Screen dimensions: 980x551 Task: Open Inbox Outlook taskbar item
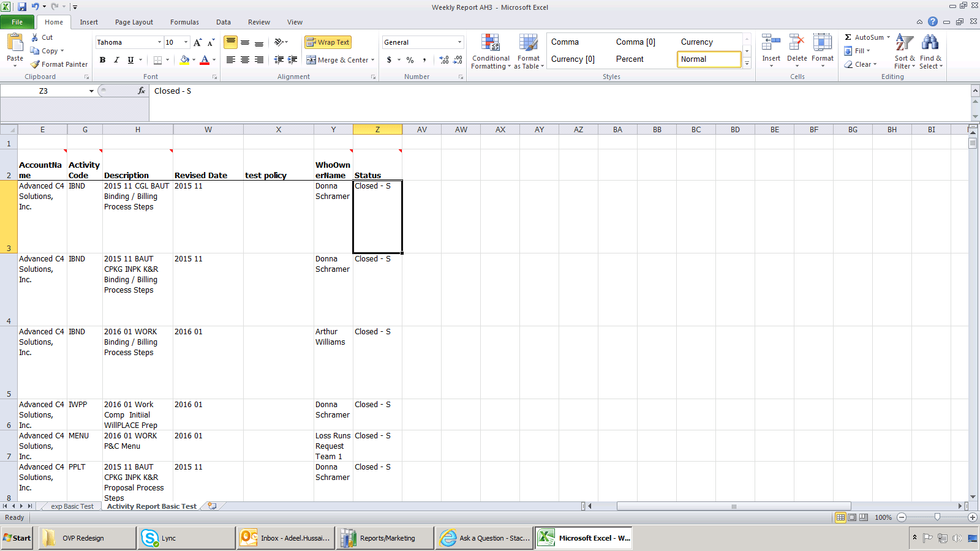286,538
